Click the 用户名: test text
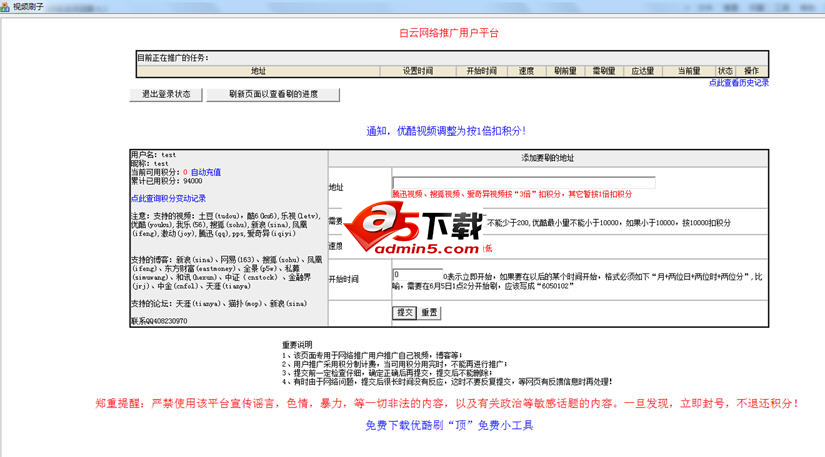This screenshot has width=825, height=457. [x=154, y=155]
